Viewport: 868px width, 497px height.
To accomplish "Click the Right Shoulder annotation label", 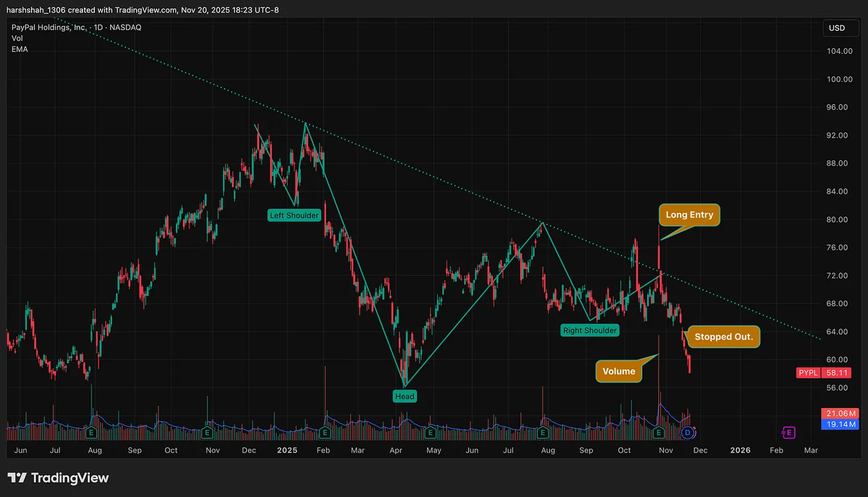I will click(590, 330).
